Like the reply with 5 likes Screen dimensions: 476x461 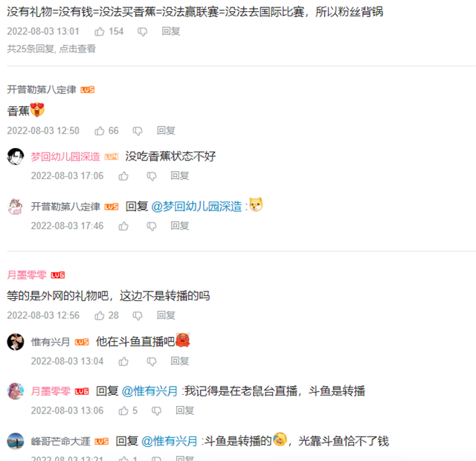pyautogui.click(x=123, y=410)
